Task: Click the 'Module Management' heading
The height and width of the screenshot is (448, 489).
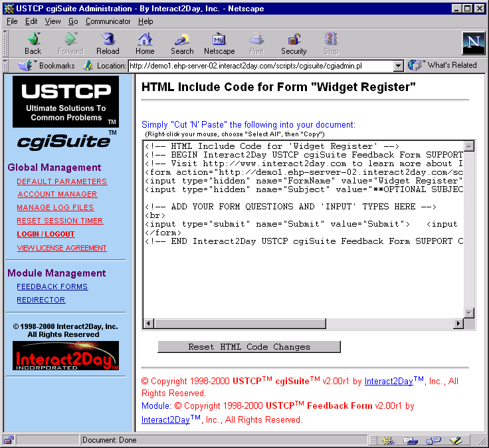Action: point(56,273)
